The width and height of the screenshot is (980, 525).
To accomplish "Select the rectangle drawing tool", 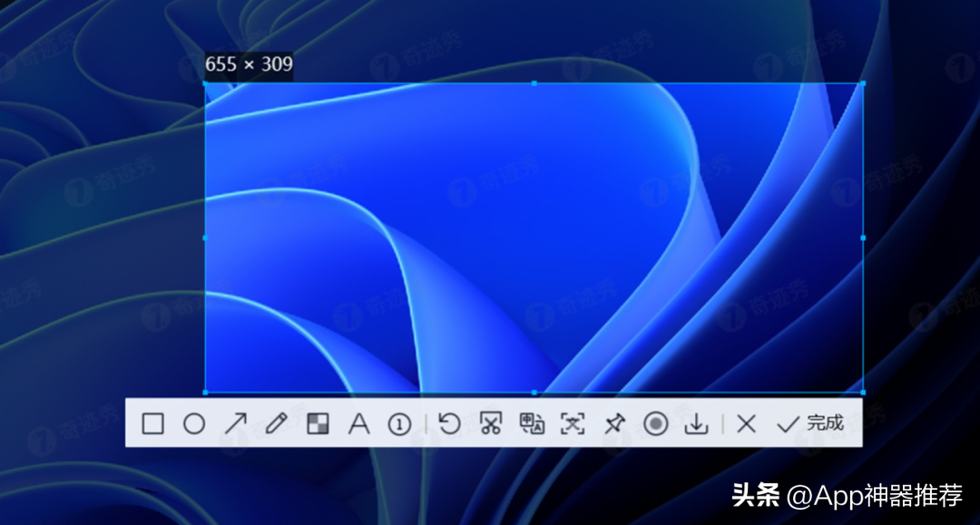I will pos(153,423).
